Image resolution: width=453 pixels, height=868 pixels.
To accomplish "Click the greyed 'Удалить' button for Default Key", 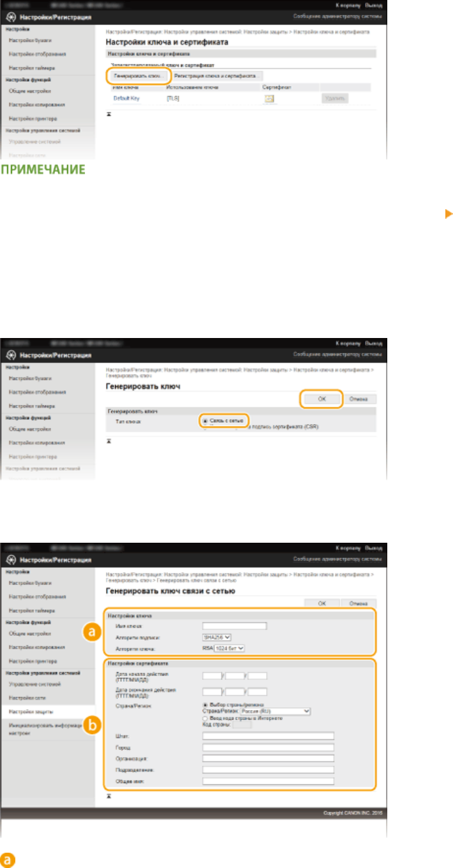I will 335,98.
